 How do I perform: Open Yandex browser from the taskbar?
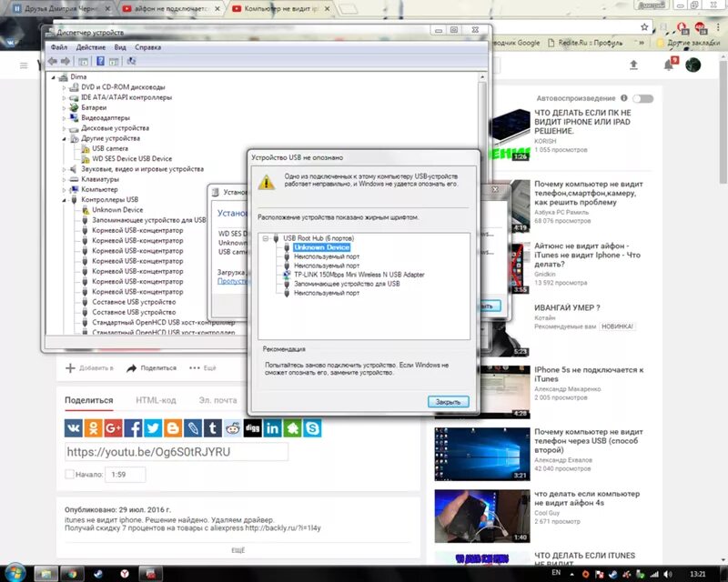tap(125, 574)
